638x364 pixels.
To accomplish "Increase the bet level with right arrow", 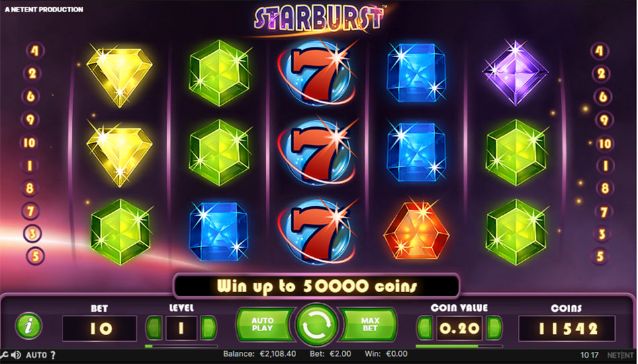I will click(208, 327).
